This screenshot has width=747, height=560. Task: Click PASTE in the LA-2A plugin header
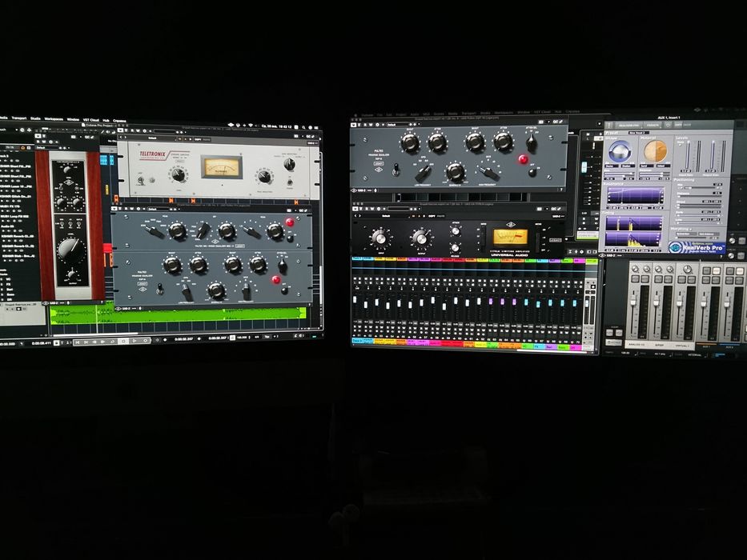tap(207, 139)
